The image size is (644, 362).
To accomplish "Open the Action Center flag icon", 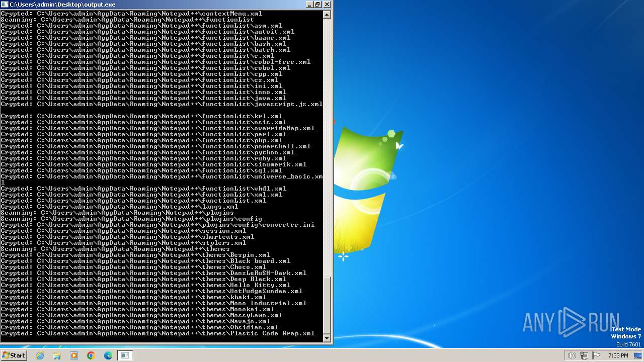I will click(x=596, y=355).
